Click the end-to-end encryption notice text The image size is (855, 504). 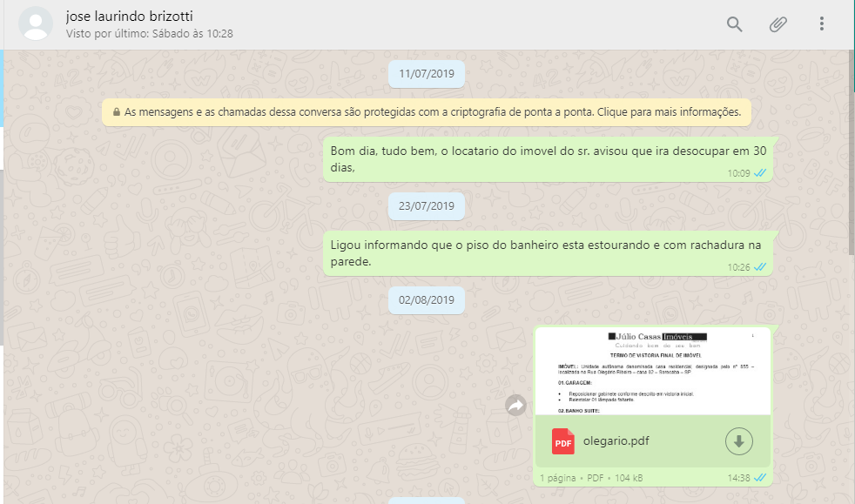432,112
